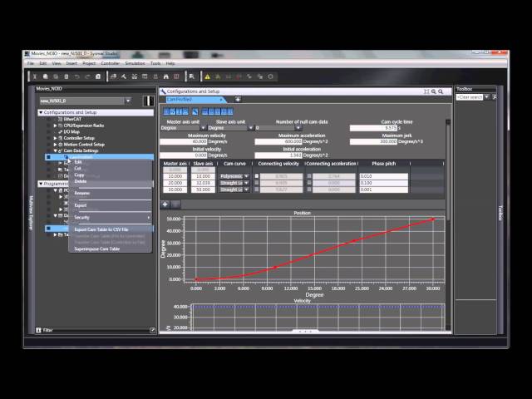The width and height of the screenshot is (532, 399).
Task: Click the Maximum jerk value field
Action: point(373,141)
